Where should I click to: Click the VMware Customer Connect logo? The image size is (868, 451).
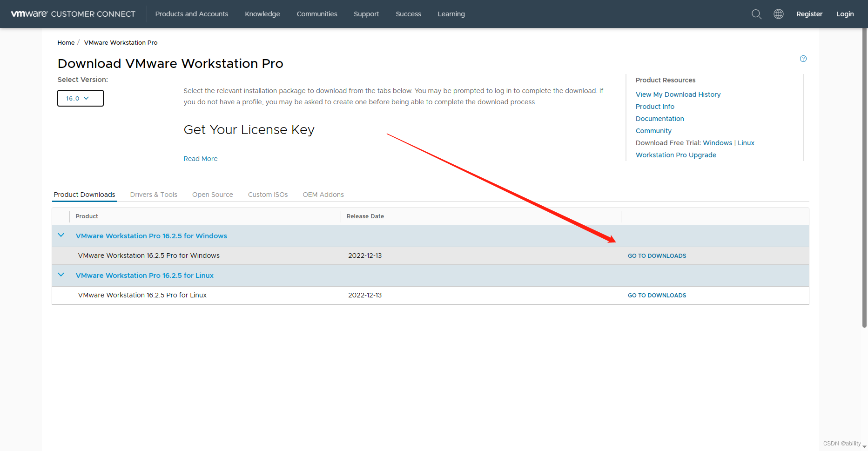[x=73, y=14]
